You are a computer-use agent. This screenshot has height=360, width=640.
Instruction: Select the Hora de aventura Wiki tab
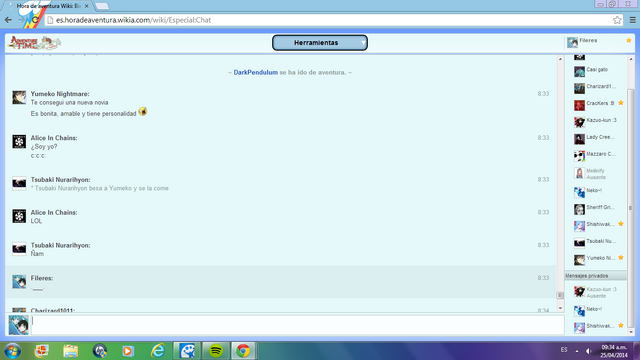pos(49,6)
